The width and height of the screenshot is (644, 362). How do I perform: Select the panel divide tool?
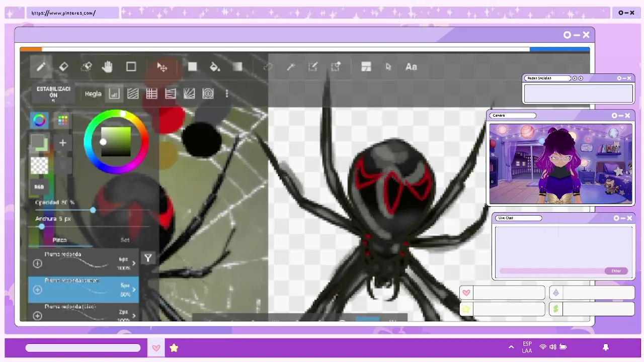coord(366,67)
